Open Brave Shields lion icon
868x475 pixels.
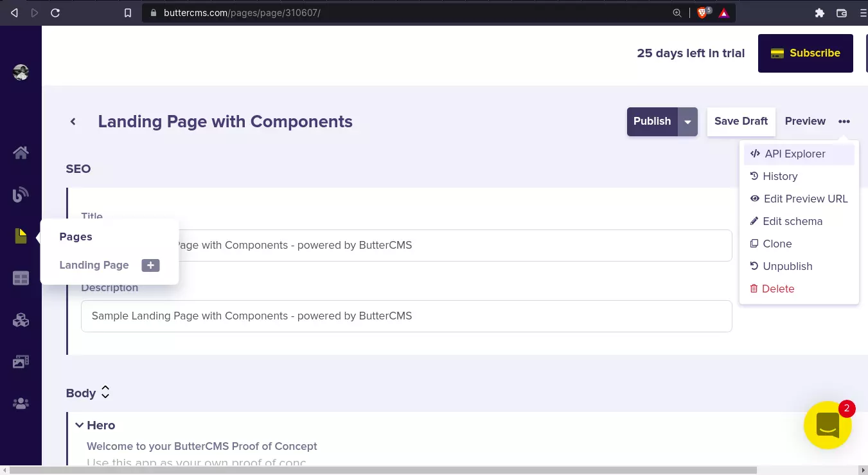(x=702, y=13)
